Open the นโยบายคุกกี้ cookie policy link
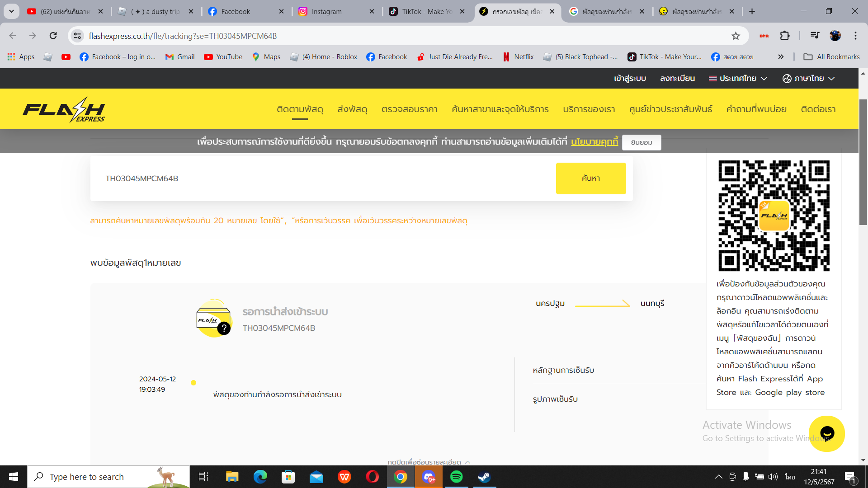Screen dimensions: 868x488 [x=594, y=142]
